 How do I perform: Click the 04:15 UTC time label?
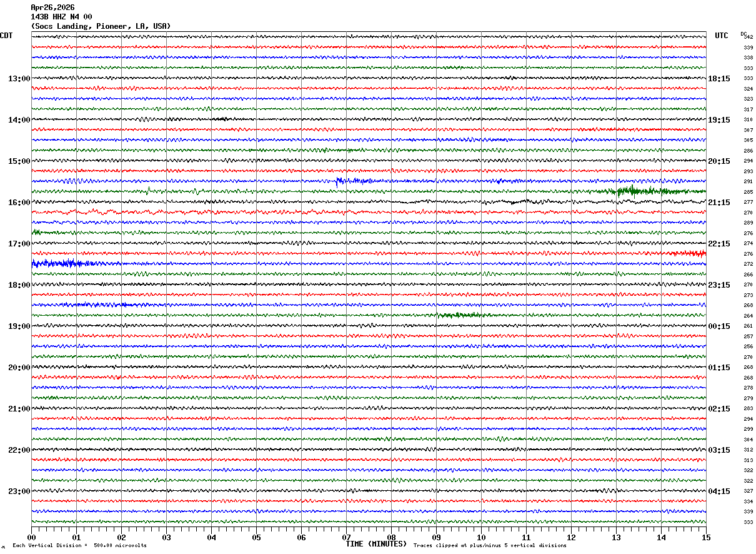coord(719,491)
